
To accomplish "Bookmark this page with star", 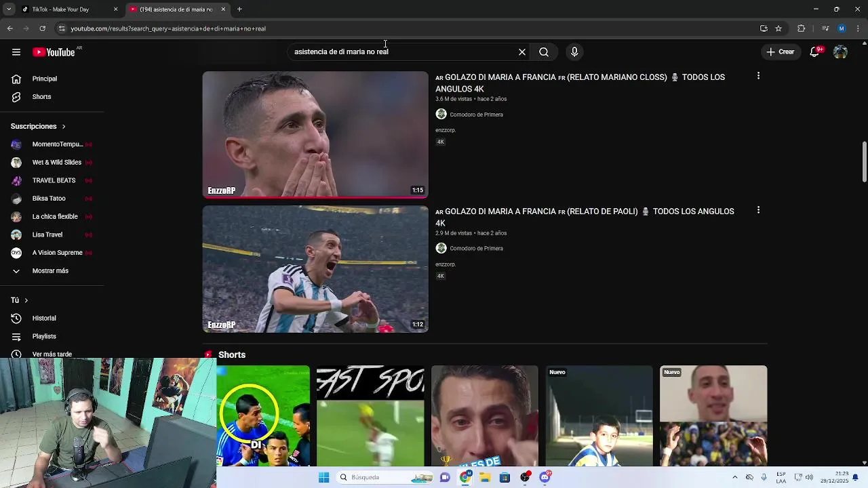I will [x=778, y=28].
